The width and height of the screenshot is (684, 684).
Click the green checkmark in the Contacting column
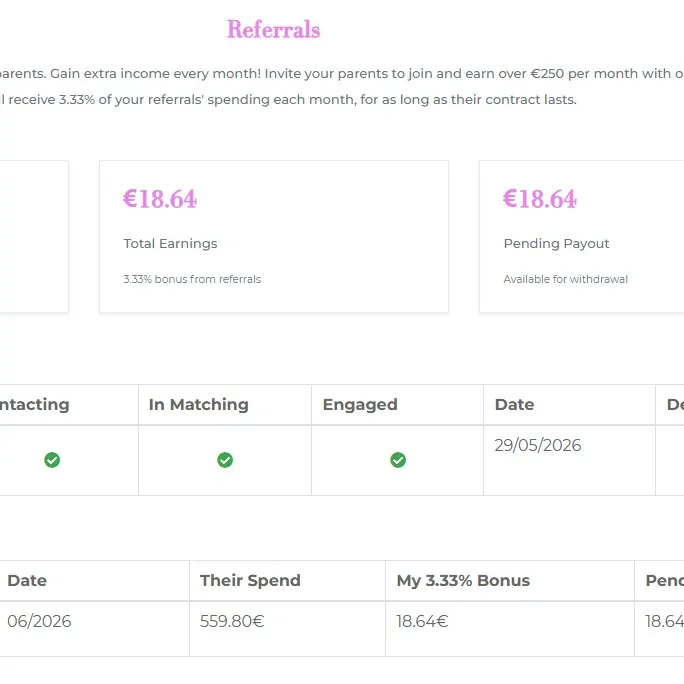pyautogui.click(x=52, y=460)
